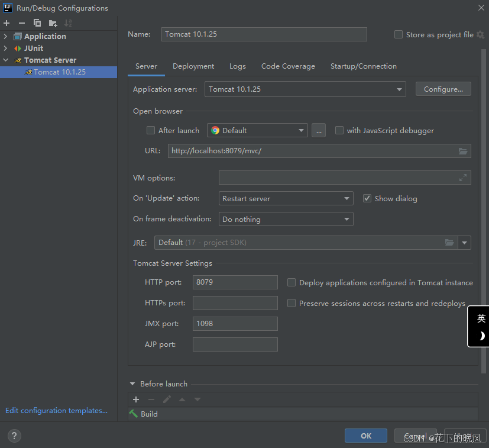Screen dimensions: 489x448
Task: Click the vertical scrollbar of settings panel
Action: point(484,211)
